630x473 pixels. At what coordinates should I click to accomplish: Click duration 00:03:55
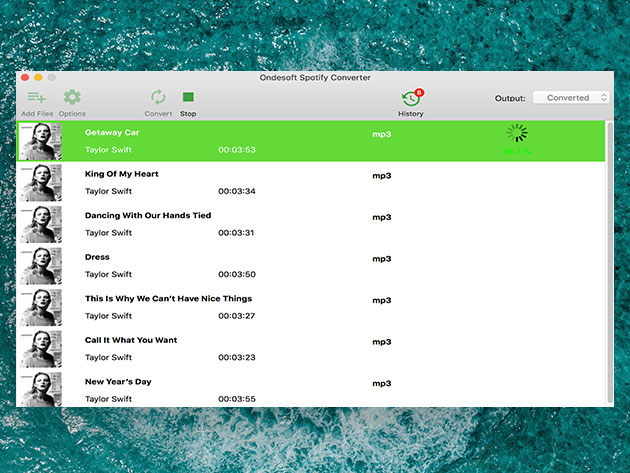[x=237, y=399]
